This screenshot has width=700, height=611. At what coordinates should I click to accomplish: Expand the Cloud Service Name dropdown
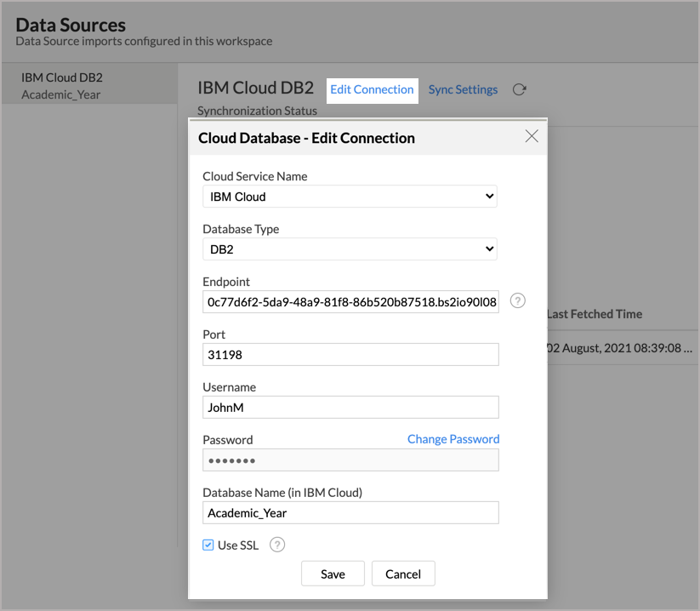click(350, 197)
